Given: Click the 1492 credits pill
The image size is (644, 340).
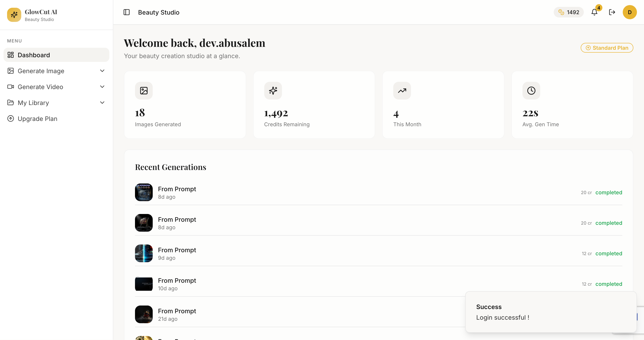Looking at the screenshot, I should 569,12.
